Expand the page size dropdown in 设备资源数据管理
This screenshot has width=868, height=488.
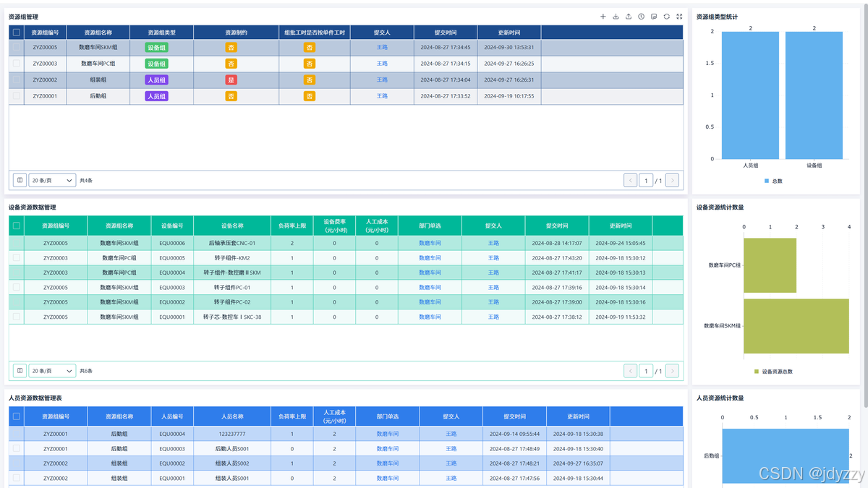(x=53, y=371)
